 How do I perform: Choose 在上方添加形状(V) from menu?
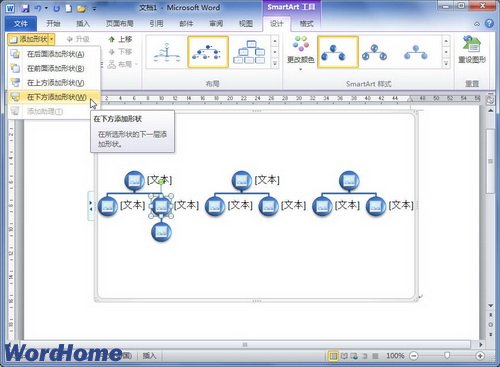(54, 83)
